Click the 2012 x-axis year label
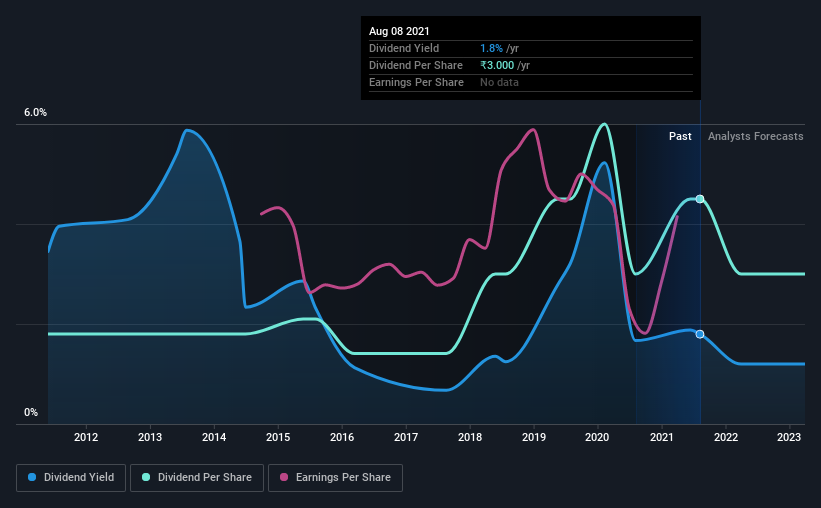Image resolution: width=821 pixels, height=508 pixels. coord(86,437)
